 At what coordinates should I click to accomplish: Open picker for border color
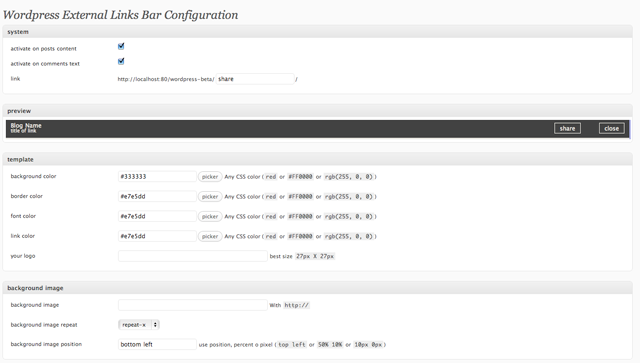[x=210, y=196]
